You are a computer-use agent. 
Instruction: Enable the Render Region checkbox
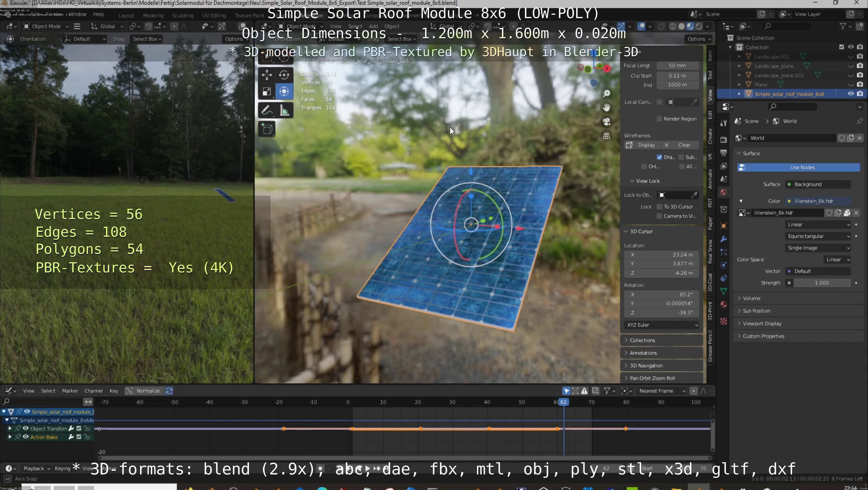[x=659, y=119]
